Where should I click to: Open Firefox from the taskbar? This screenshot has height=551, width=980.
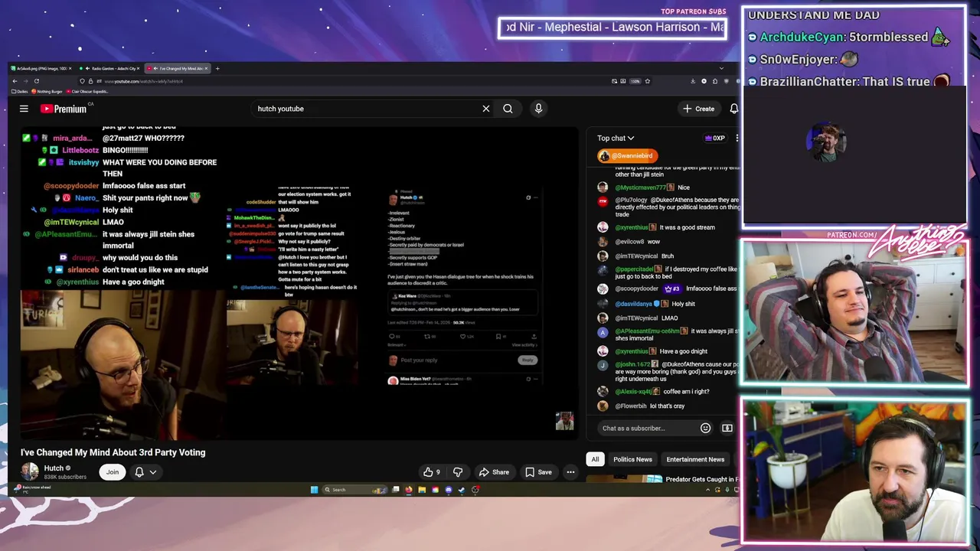409,490
